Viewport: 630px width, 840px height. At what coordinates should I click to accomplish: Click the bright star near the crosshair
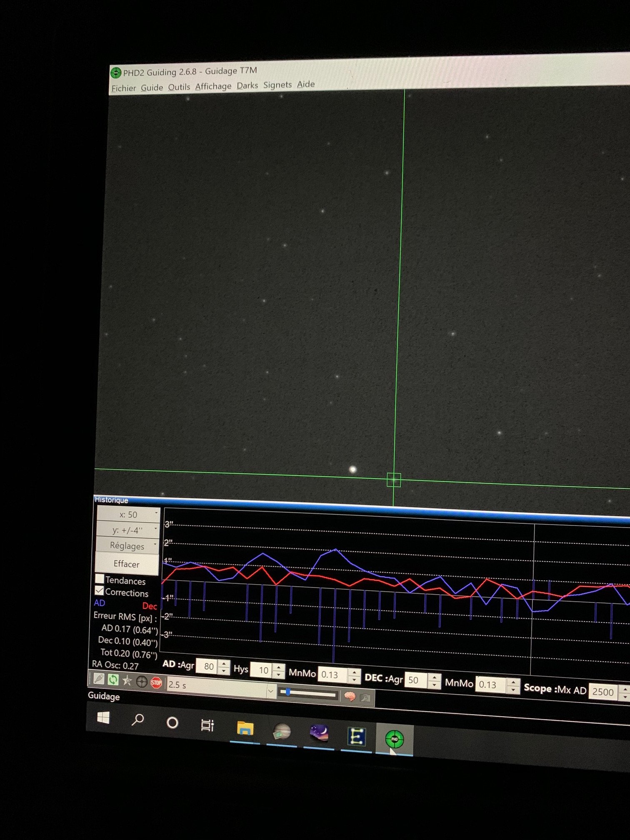pyautogui.click(x=352, y=470)
